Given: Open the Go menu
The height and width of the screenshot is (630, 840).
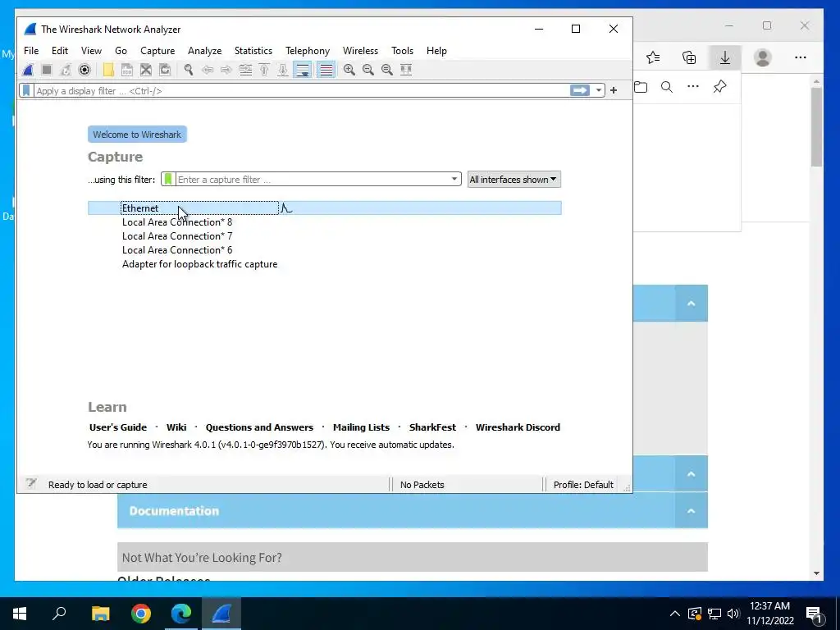Looking at the screenshot, I should (x=121, y=50).
